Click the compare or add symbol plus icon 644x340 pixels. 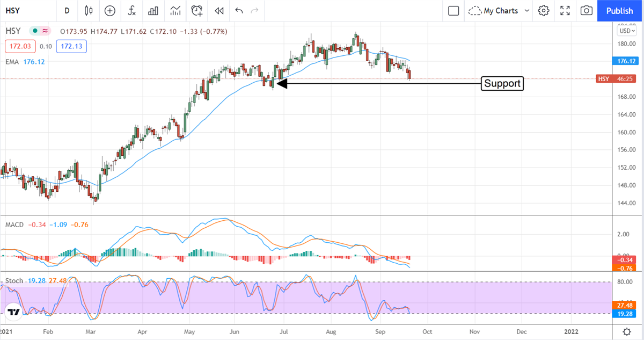(110, 10)
